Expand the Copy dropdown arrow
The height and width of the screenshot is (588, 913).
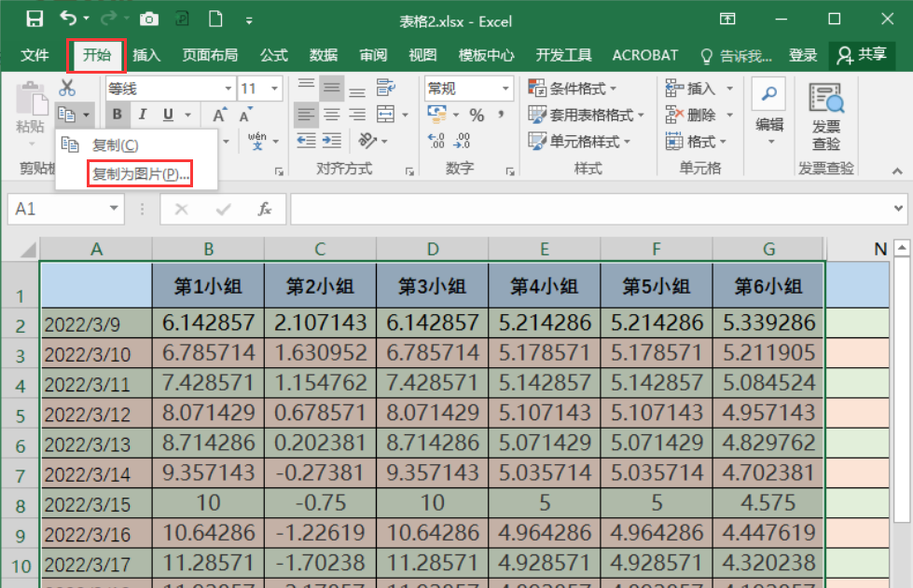tap(86, 115)
